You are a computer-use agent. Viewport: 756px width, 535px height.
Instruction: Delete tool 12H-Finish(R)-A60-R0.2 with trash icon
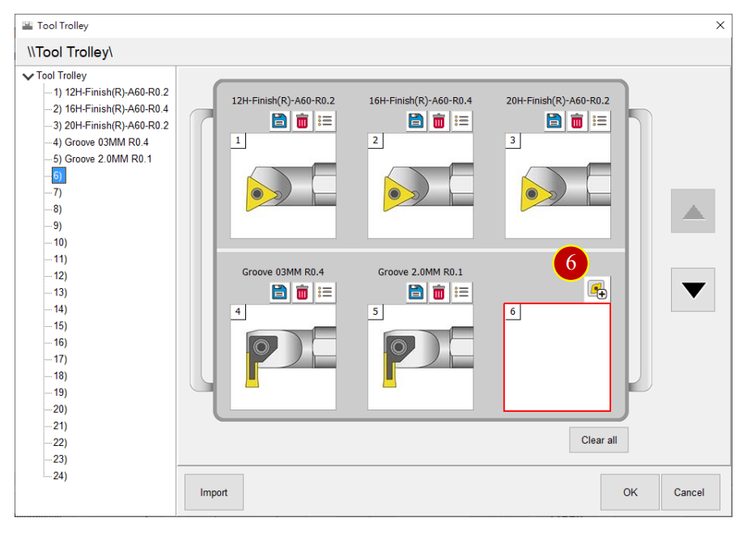click(x=302, y=121)
